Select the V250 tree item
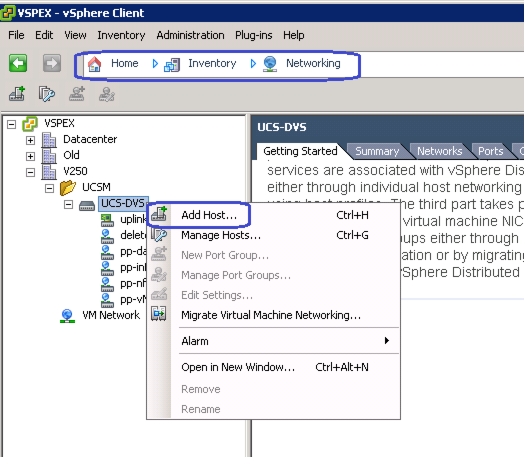The height and width of the screenshot is (469, 525). [x=75, y=171]
